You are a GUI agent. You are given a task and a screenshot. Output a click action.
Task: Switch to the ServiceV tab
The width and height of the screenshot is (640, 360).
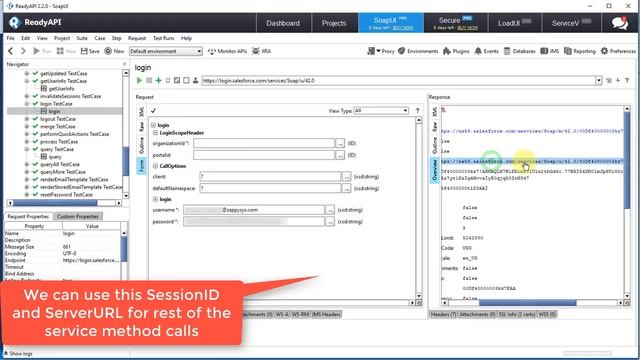(x=571, y=23)
